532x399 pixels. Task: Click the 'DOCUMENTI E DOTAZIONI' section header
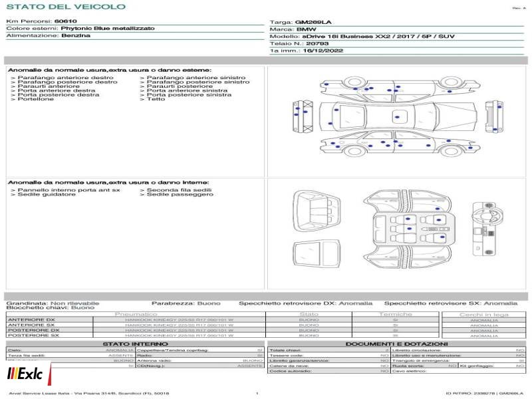click(396, 344)
